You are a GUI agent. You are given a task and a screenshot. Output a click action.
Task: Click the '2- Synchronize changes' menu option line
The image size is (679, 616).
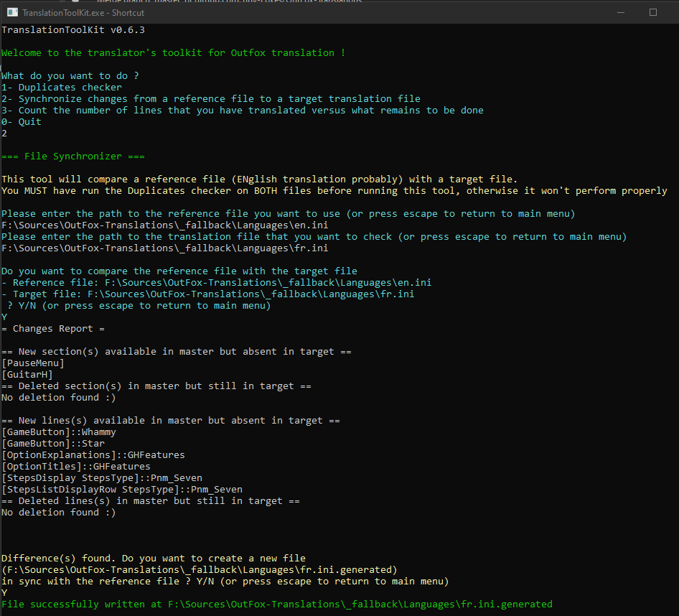coord(211,98)
